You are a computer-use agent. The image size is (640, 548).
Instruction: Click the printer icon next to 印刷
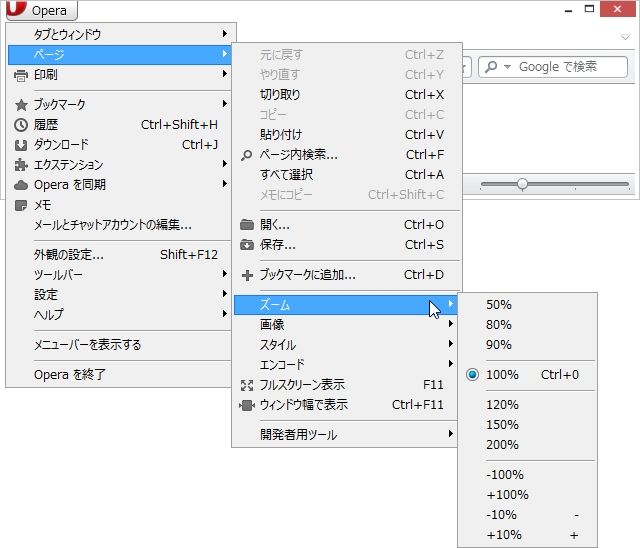(x=21, y=75)
